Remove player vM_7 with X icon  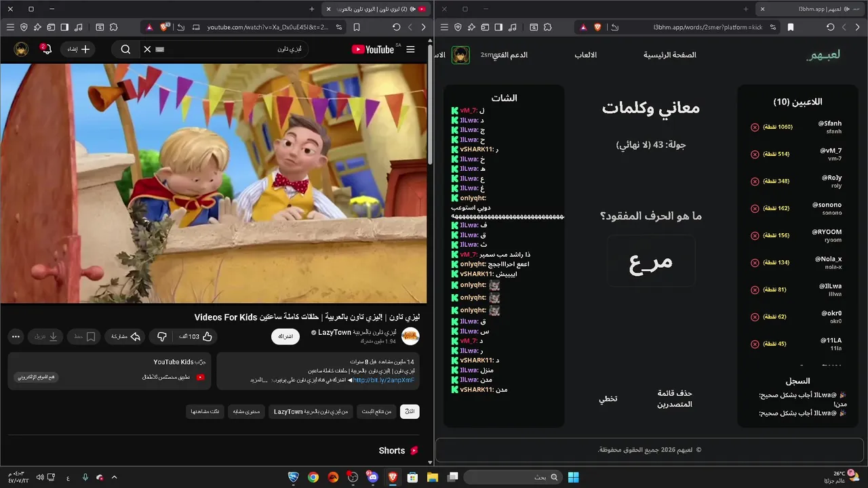click(x=755, y=155)
